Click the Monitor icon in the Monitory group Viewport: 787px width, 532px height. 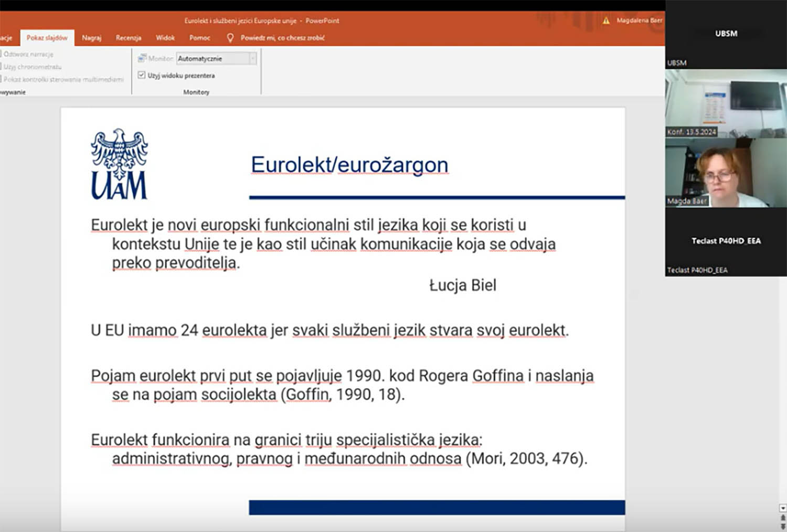(x=142, y=58)
